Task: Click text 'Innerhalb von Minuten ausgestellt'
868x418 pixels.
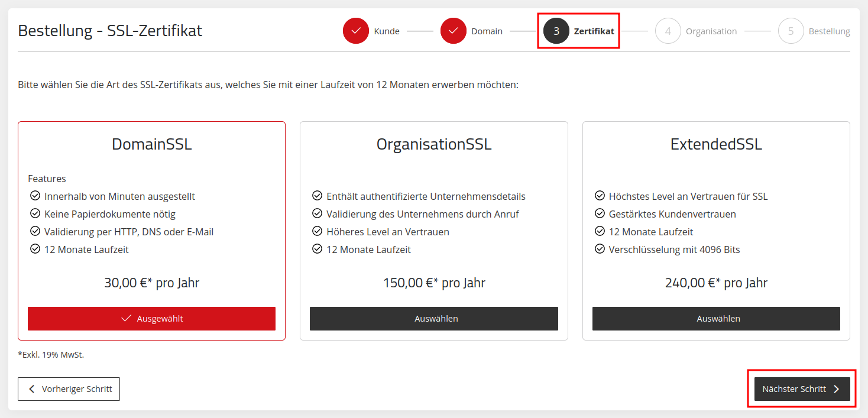Action: pos(119,196)
